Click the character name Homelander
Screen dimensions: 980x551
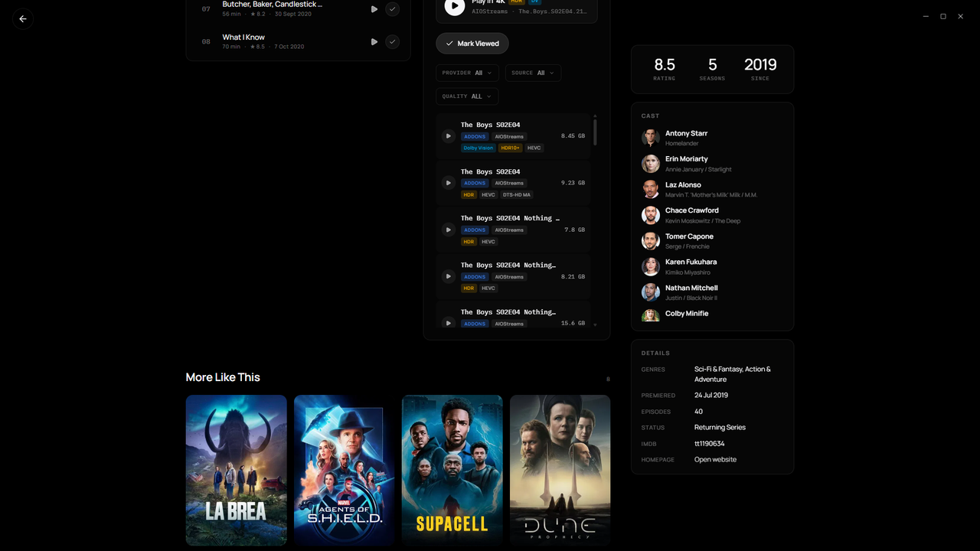pyautogui.click(x=681, y=144)
